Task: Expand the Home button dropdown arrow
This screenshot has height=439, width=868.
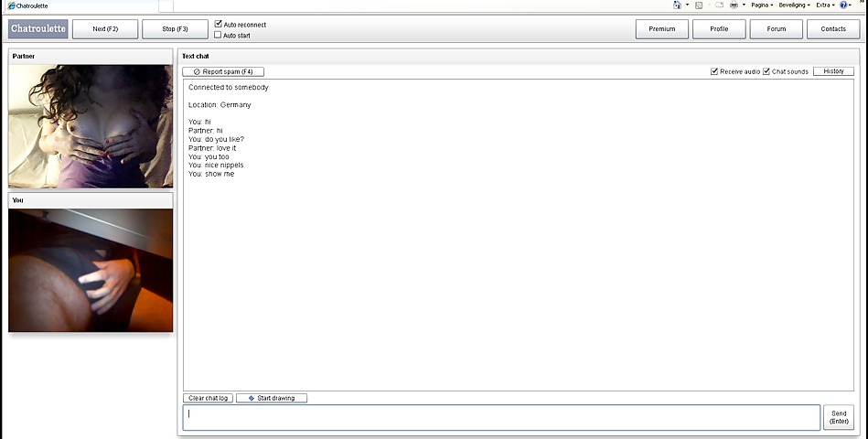Action: pos(687,5)
